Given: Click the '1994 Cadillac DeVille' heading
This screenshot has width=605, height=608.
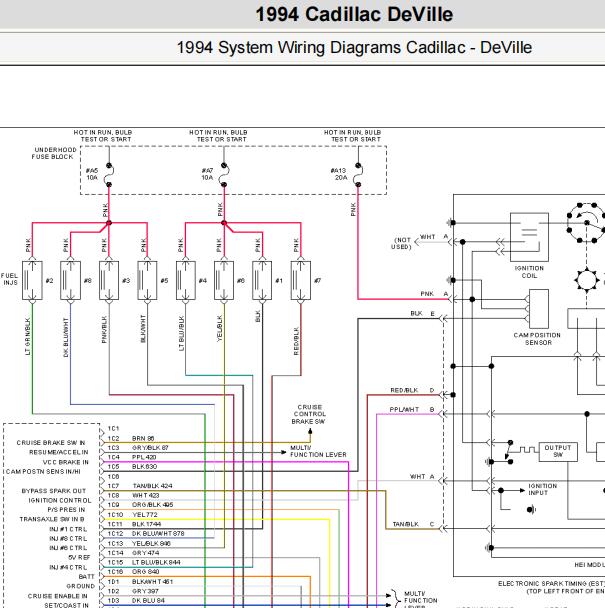Looking at the screenshot, I should [x=354, y=14].
